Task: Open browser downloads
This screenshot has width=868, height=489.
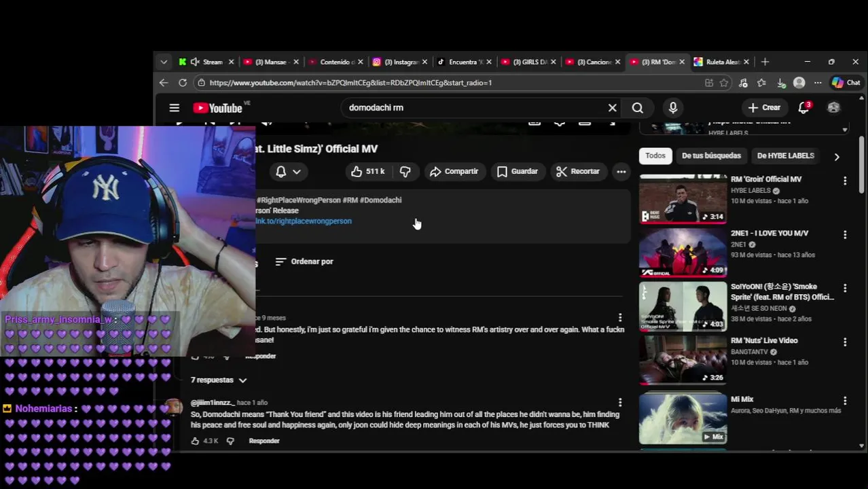Action: point(781,83)
